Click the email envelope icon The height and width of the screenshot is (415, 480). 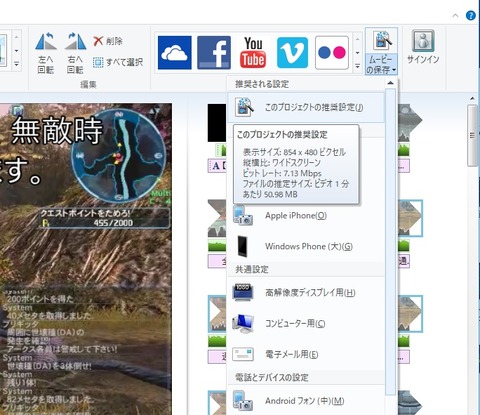click(x=243, y=354)
